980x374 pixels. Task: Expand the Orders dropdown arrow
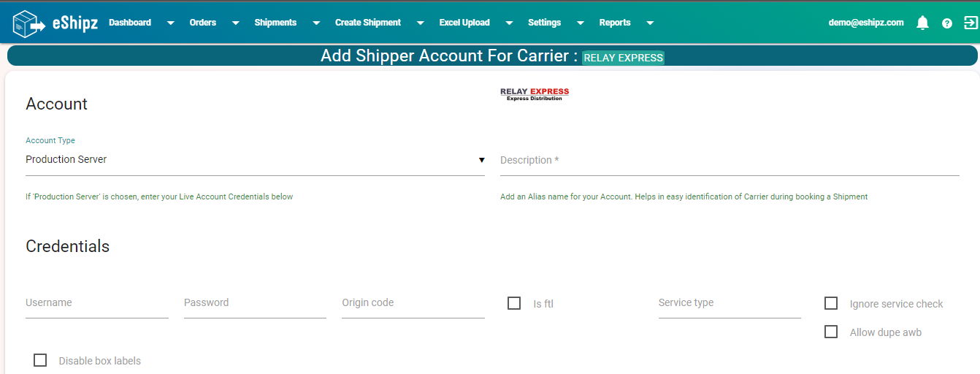pyautogui.click(x=235, y=23)
